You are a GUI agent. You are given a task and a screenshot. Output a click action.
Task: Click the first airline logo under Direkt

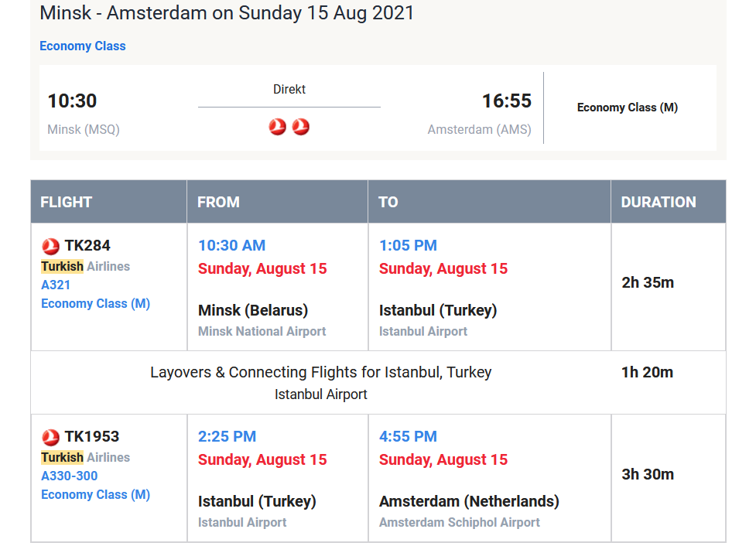(277, 127)
